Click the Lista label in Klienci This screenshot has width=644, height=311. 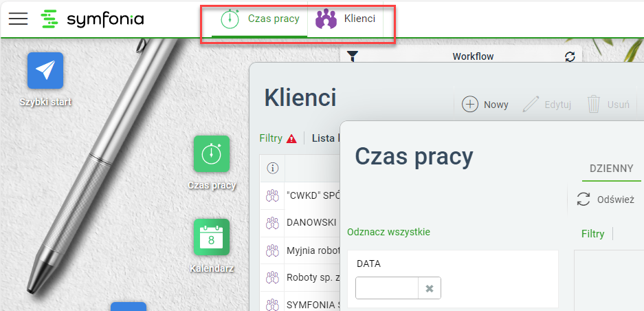(x=326, y=138)
